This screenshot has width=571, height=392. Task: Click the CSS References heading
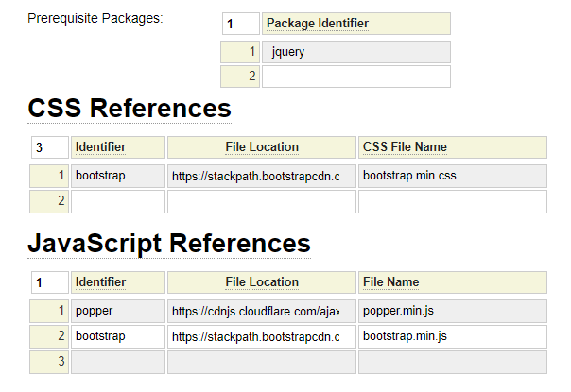[x=130, y=109]
